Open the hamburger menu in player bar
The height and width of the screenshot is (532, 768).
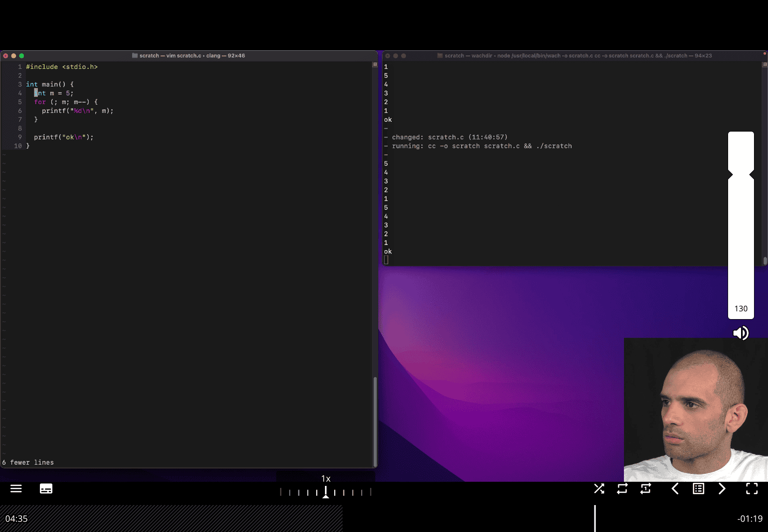(x=16, y=488)
